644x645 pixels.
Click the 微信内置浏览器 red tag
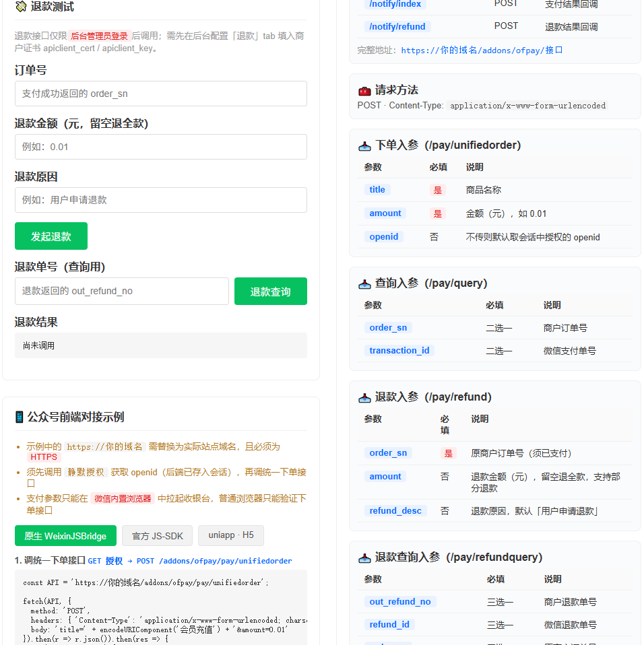pos(123,498)
